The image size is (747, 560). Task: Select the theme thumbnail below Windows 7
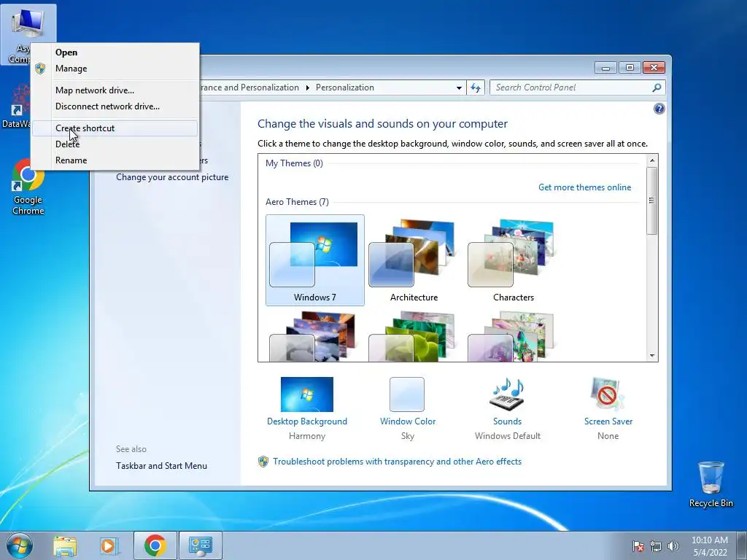pos(312,336)
